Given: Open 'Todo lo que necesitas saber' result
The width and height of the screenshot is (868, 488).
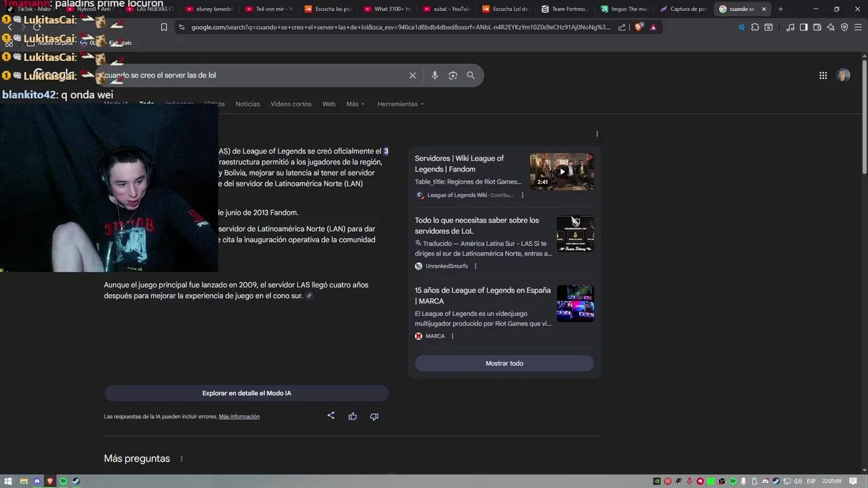Looking at the screenshot, I should [477, 226].
